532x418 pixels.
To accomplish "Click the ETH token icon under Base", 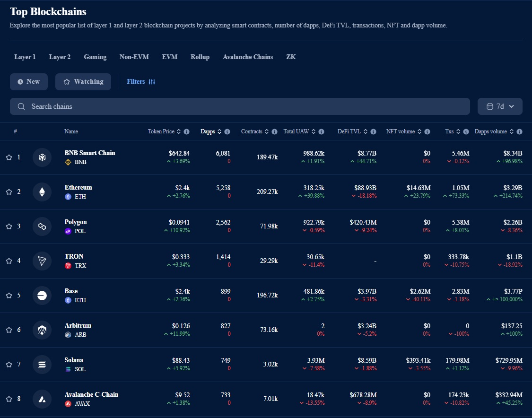I will tap(68, 300).
